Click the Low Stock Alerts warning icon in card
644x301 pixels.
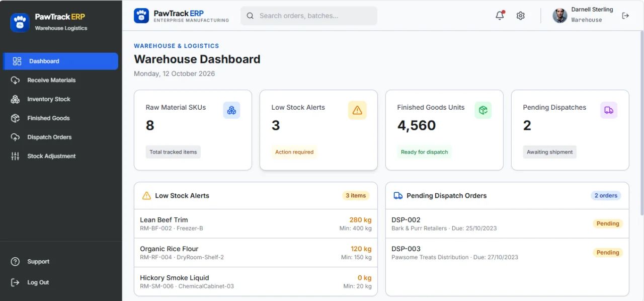point(357,110)
